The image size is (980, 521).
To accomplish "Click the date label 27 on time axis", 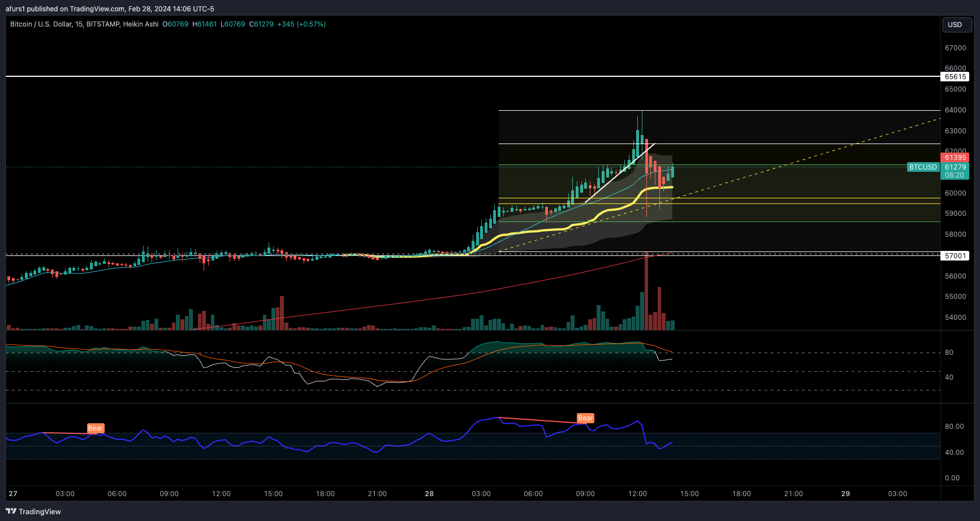I will (x=13, y=494).
